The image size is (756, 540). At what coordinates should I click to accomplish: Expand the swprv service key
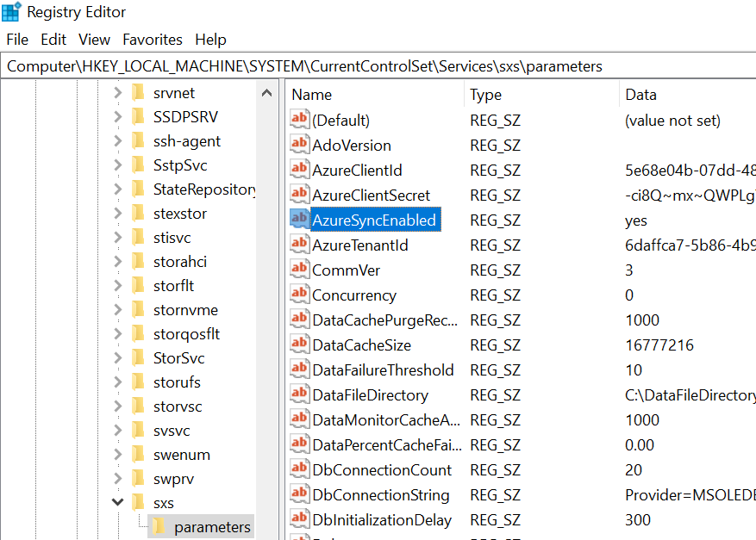[118, 479]
